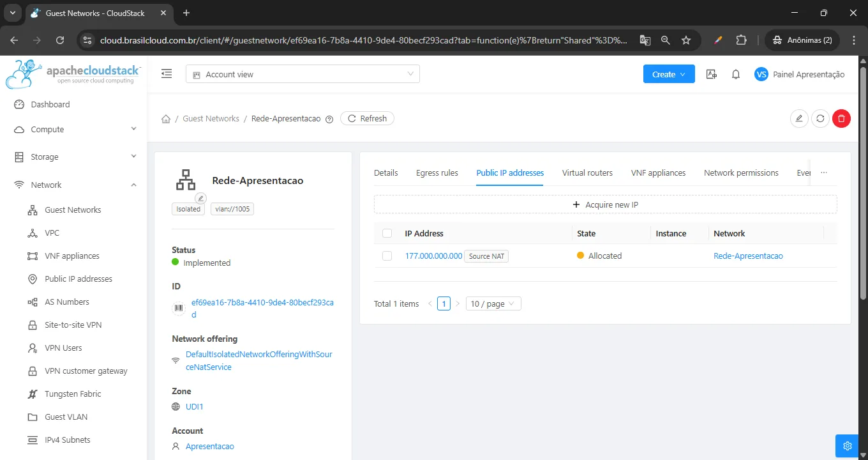Open Chrome three-dot menu
868x460 pixels.
click(854, 40)
